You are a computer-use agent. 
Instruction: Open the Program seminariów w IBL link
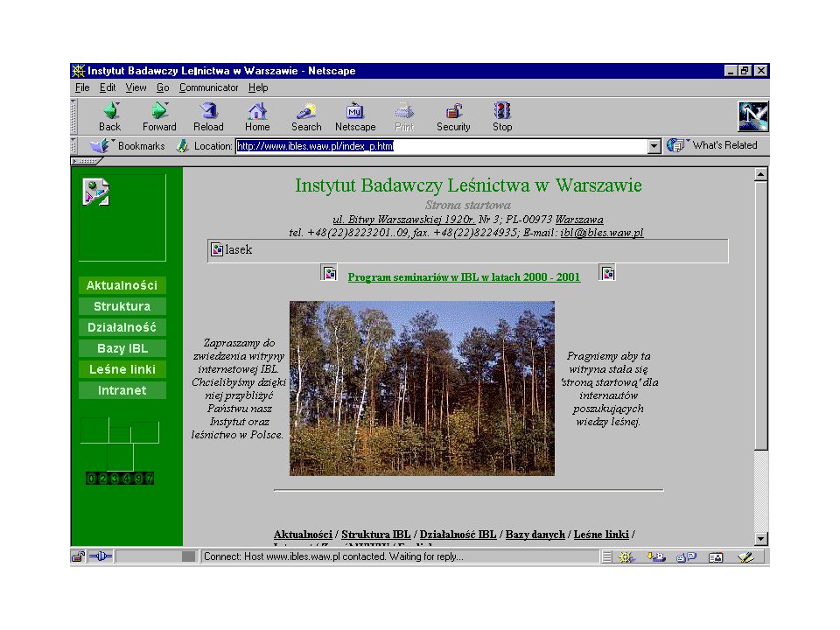click(464, 277)
